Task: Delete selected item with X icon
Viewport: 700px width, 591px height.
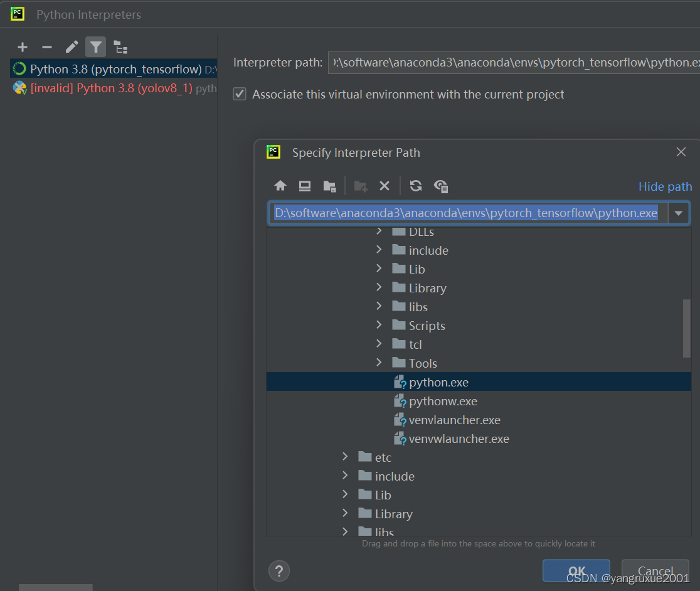Action: pyautogui.click(x=384, y=186)
